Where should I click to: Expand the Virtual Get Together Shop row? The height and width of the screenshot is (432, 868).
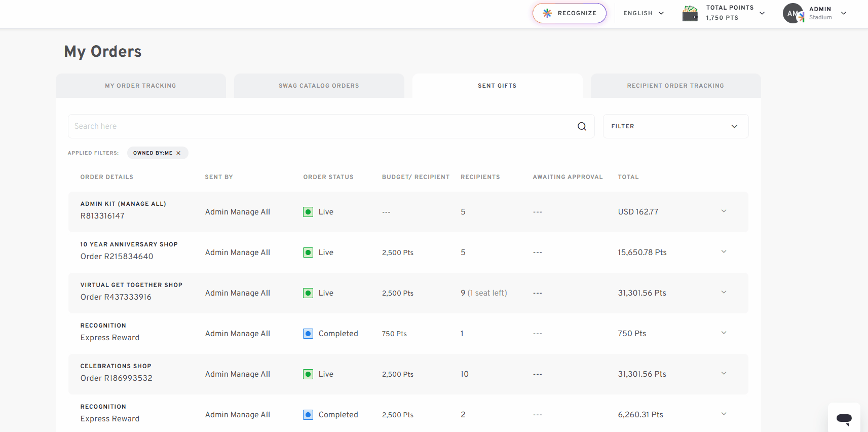(x=724, y=292)
